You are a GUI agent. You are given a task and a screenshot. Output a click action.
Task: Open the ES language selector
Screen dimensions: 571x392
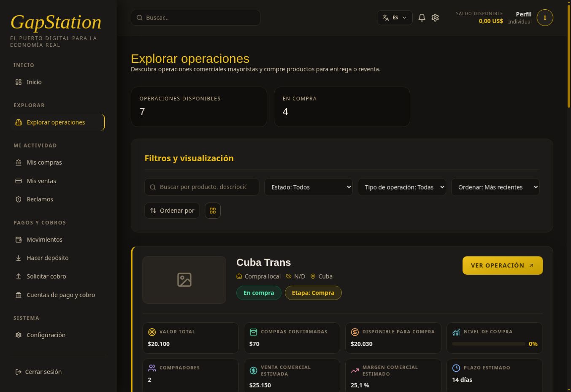(395, 18)
